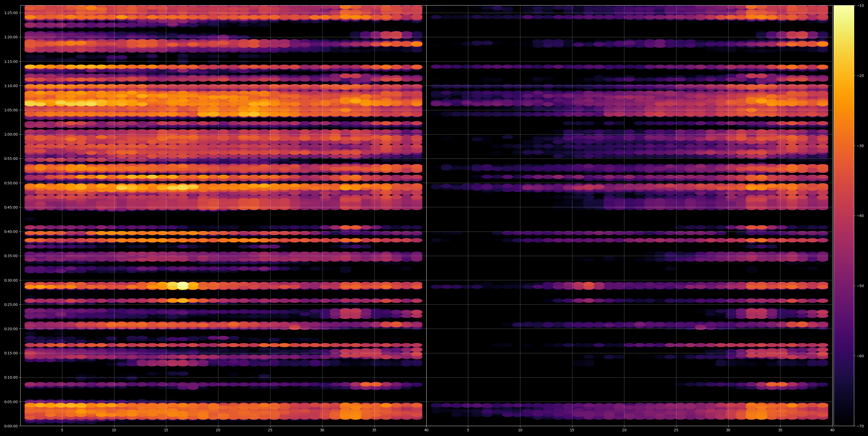Click x-axis tick 35 under the right heatmap
Screen dimensions: 868x436
click(780, 430)
